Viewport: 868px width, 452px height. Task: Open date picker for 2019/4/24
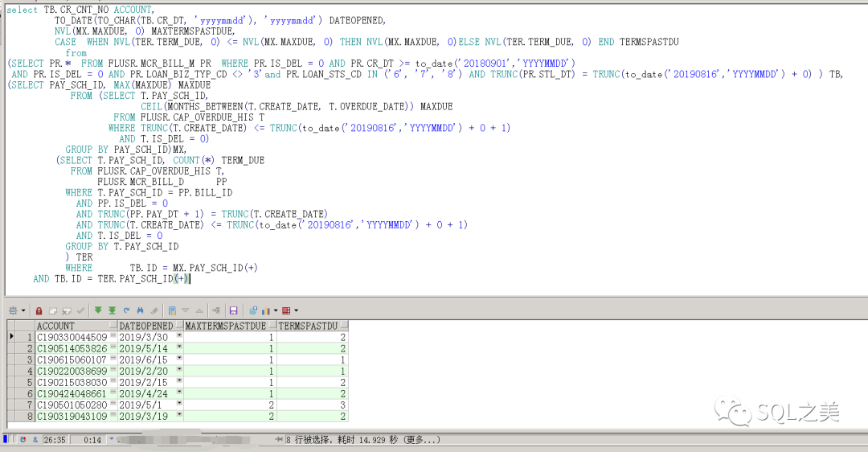(179, 392)
